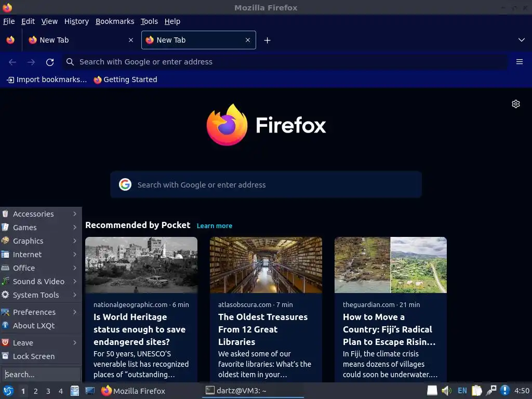Focus the new tab page search box

click(266, 184)
